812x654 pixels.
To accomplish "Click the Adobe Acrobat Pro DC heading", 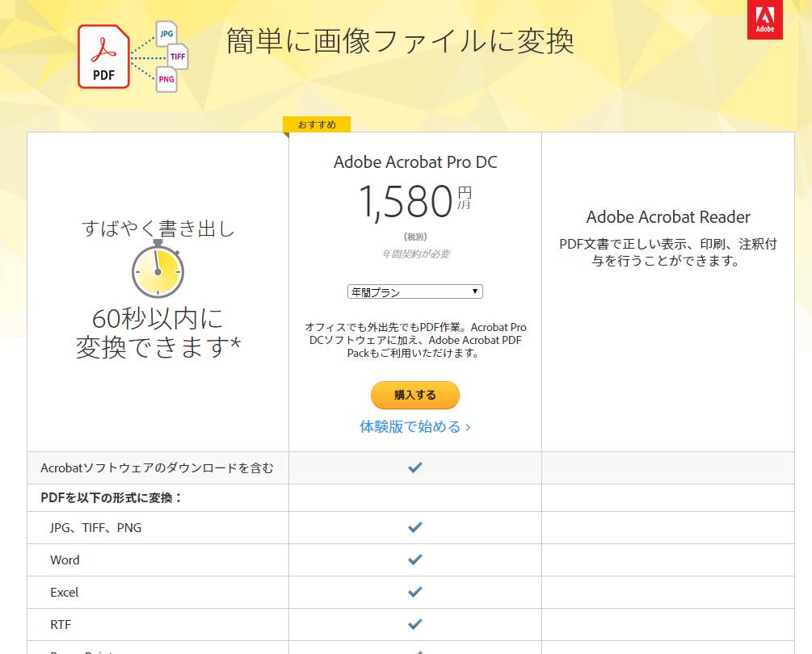I will click(415, 162).
